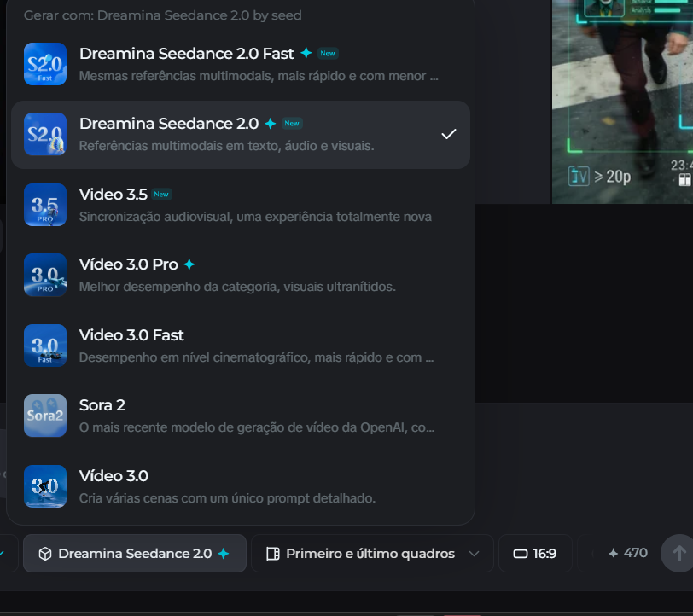This screenshot has height=616, width=693.
Task: Click the text Melhor desempenho da categoria, visuais ultranítidos
Action: (x=237, y=287)
